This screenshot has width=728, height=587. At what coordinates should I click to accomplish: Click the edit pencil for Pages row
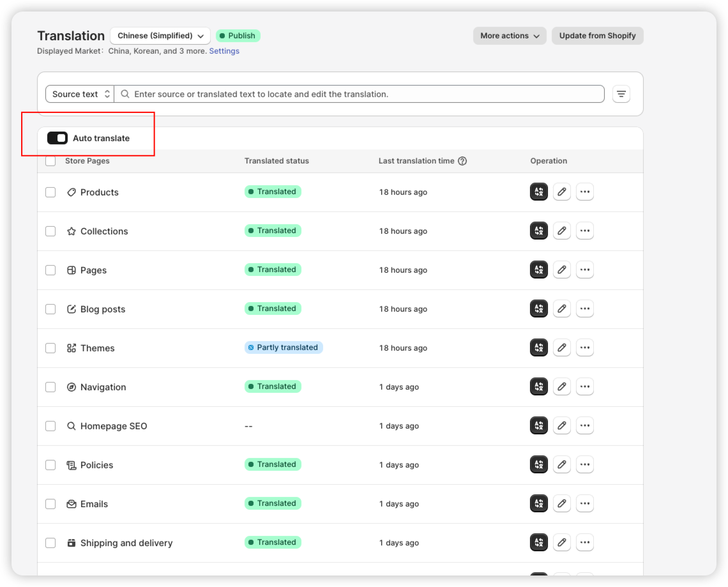pos(562,270)
